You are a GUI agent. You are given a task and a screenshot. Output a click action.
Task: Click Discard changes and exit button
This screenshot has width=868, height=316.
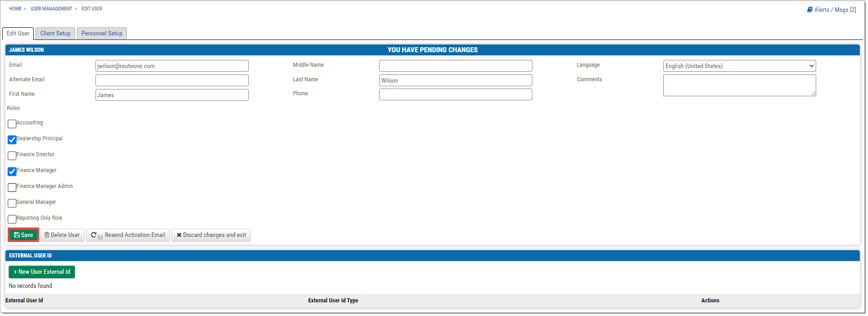pyautogui.click(x=211, y=235)
